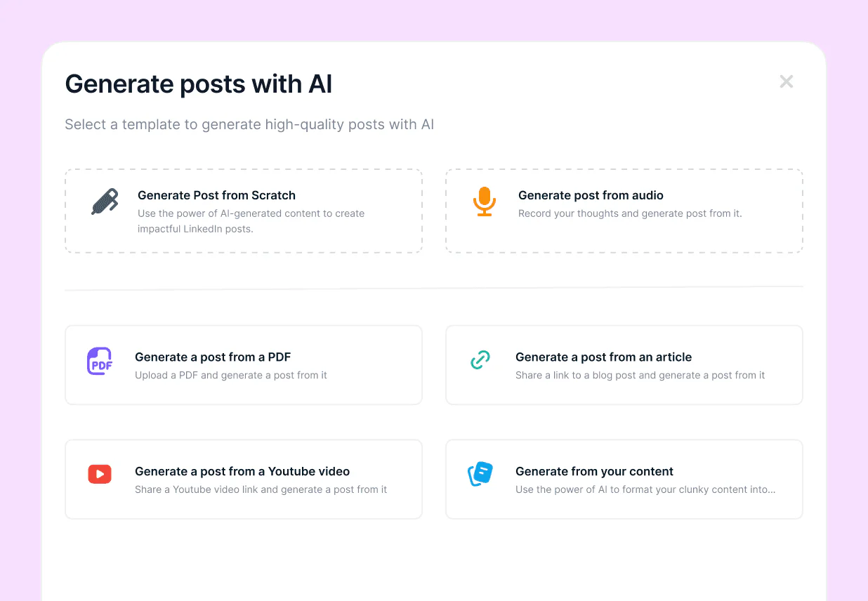Image resolution: width=868 pixels, height=601 pixels.
Task: Select the Generate post from audio template
Action: (x=624, y=211)
